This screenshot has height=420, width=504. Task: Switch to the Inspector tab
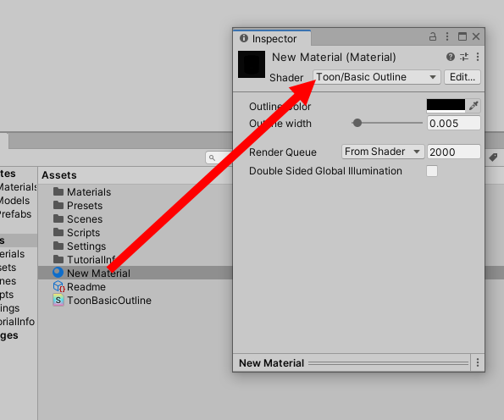click(x=272, y=38)
